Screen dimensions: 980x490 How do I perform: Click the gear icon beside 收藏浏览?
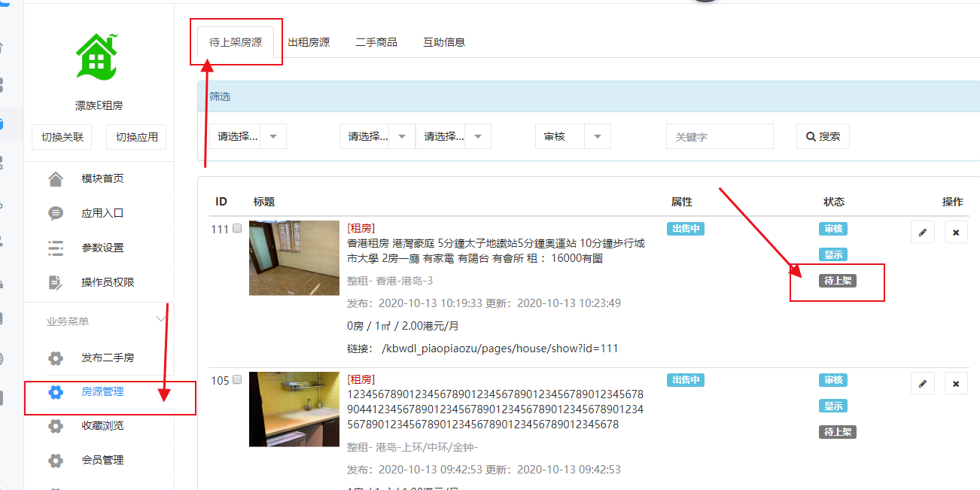tap(56, 426)
